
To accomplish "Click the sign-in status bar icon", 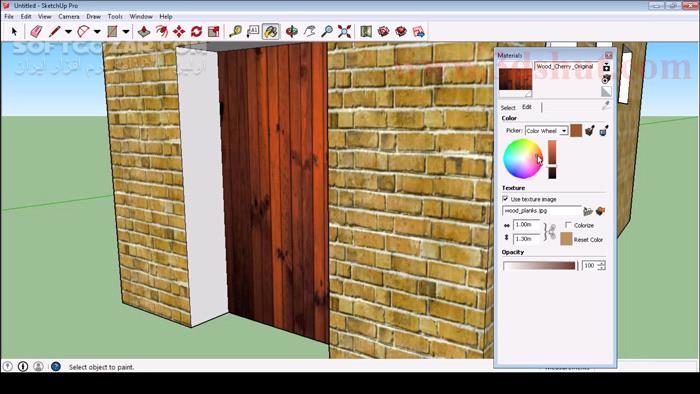I will click(38, 366).
